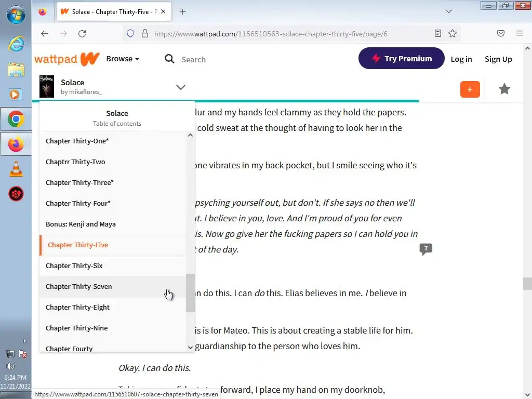
Task: Open Chapter Thirty-Six from the list
Action: [113, 265]
